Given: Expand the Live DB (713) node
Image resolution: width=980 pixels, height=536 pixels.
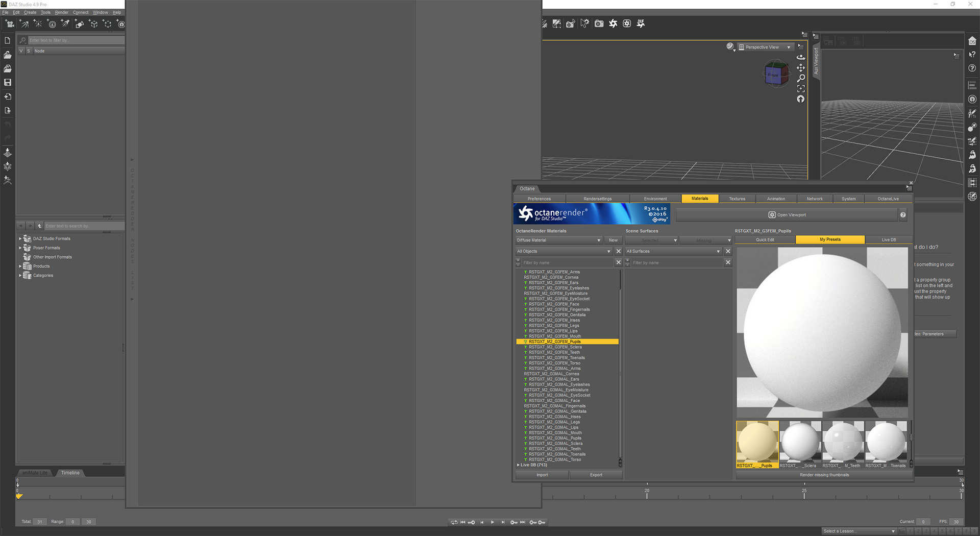Looking at the screenshot, I should (x=518, y=465).
